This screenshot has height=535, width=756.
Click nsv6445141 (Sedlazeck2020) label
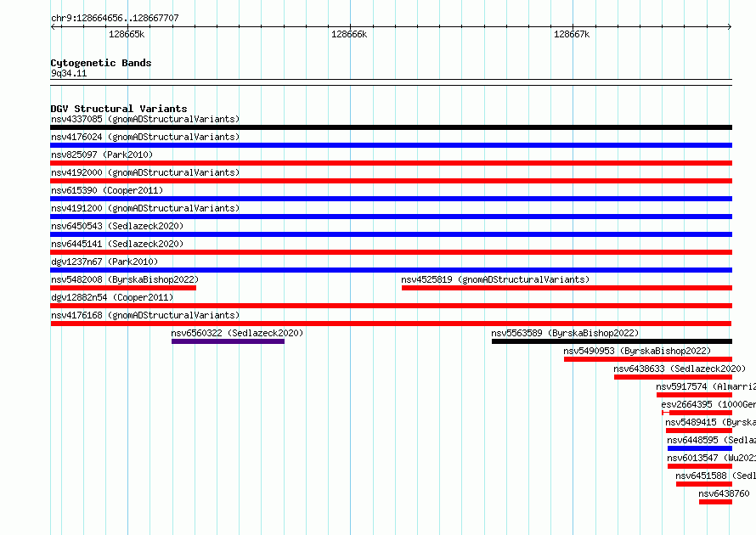[x=117, y=244]
